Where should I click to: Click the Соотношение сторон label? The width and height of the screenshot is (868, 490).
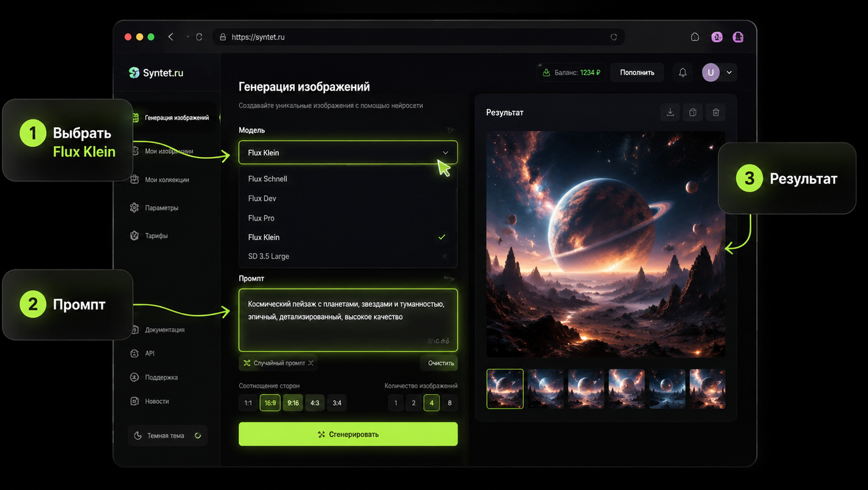(x=269, y=386)
